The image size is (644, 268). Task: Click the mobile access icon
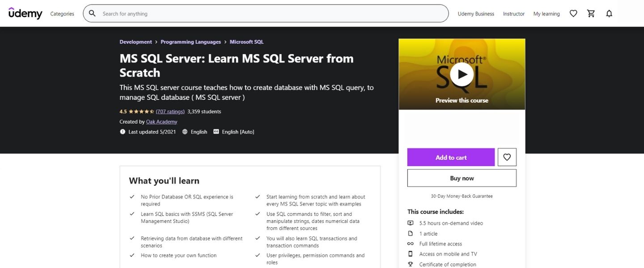click(411, 254)
